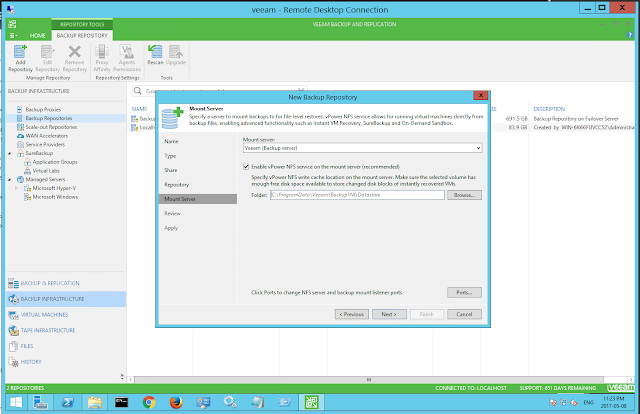Click the repository search field
This screenshot has height=414, width=640.
219,91
